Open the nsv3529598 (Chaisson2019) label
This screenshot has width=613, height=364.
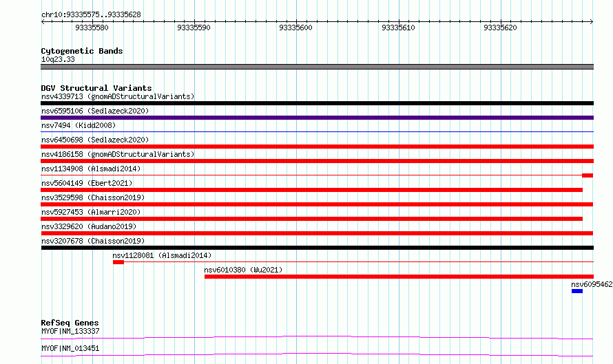click(93, 197)
